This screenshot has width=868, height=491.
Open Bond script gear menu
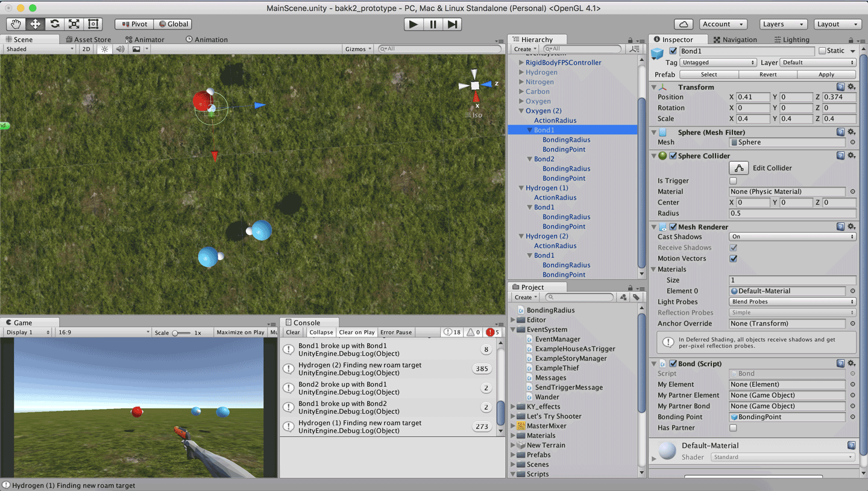click(x=851, y=363)
